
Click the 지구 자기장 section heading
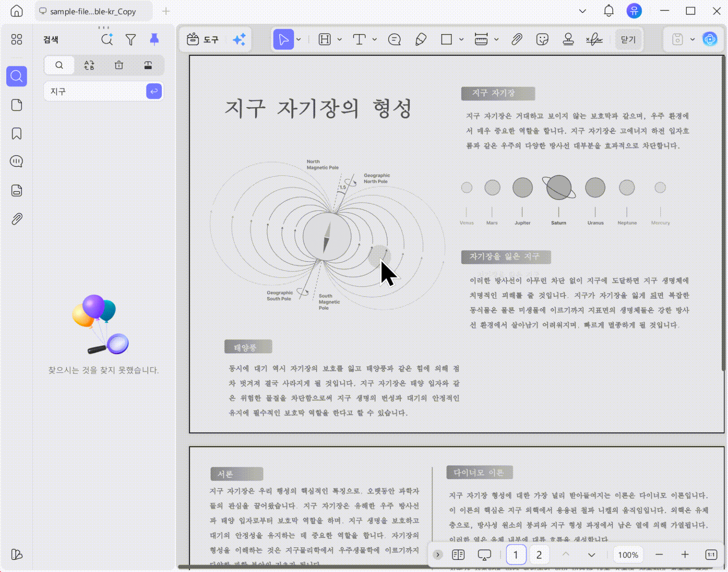tap(498, 93)
